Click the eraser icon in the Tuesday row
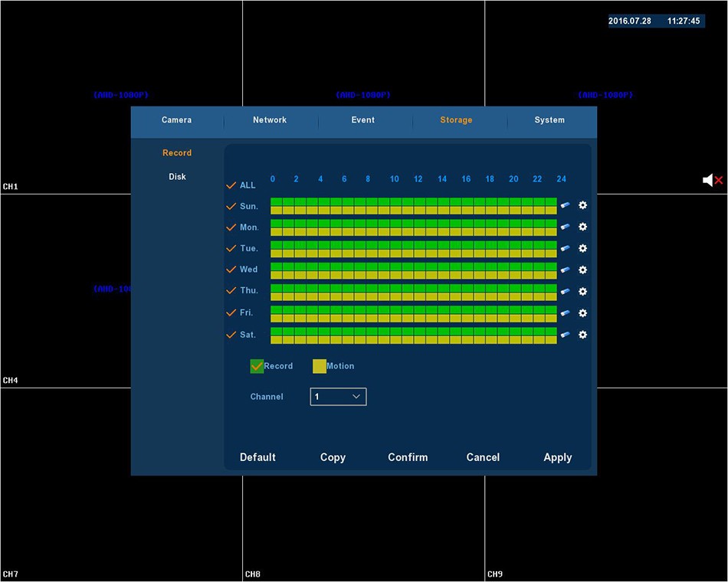This screenshot has width=728, height=582. tap(565, 249)
